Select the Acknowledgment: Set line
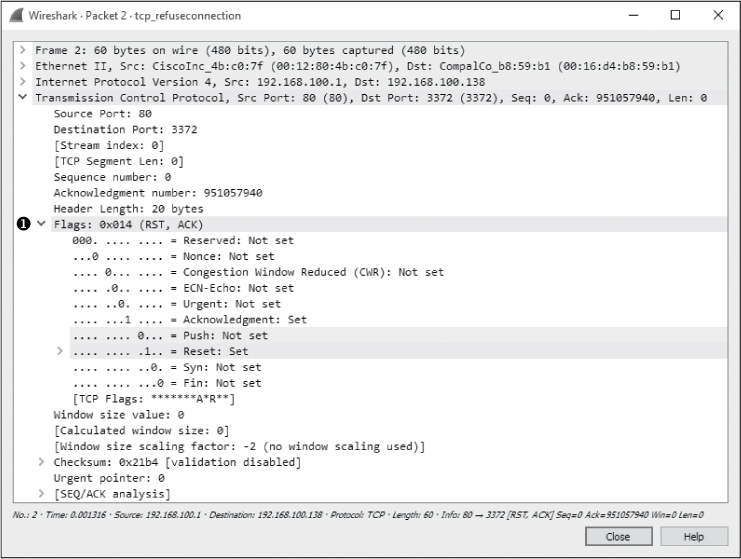Image resolution: width=741 pixels, height=559 pixels. (190, 319)
